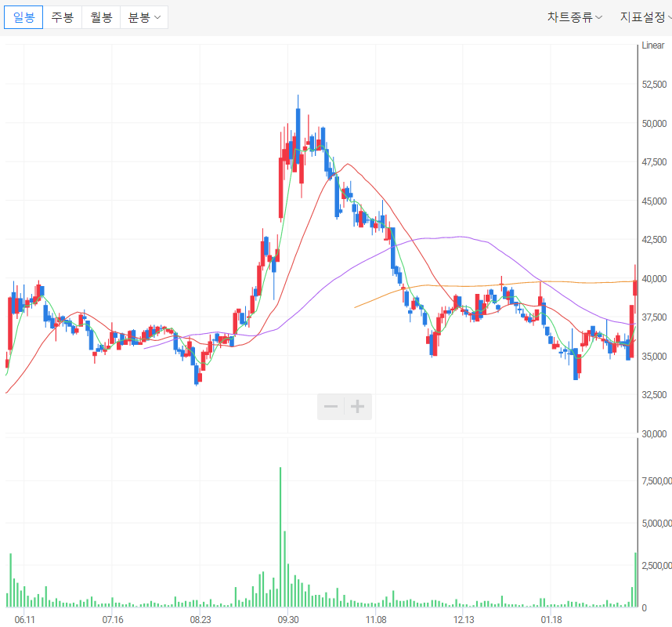Image resolution: width=672 pixels, height=627 pixels.
Task: Open the 지표설정 indicator settings dropdown
Action: (646, 17)
